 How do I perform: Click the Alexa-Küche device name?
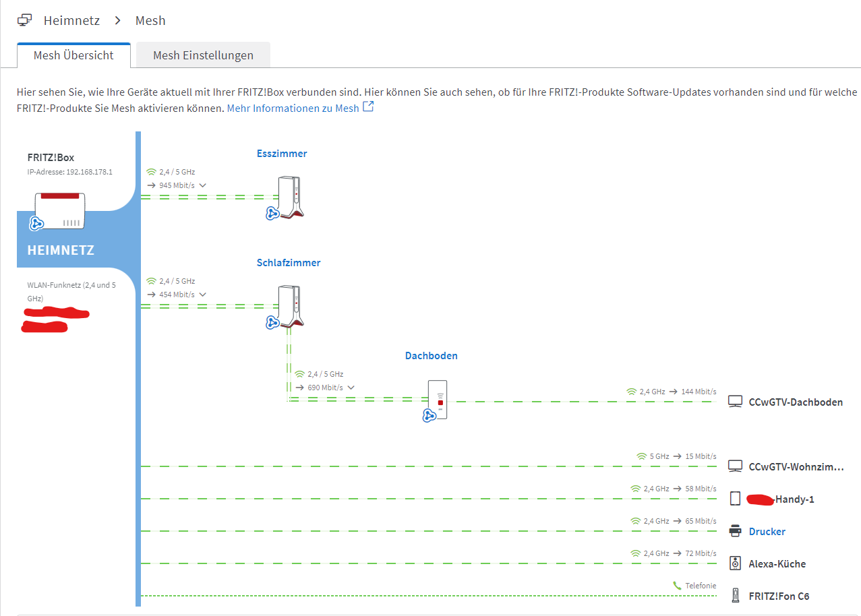777,564
